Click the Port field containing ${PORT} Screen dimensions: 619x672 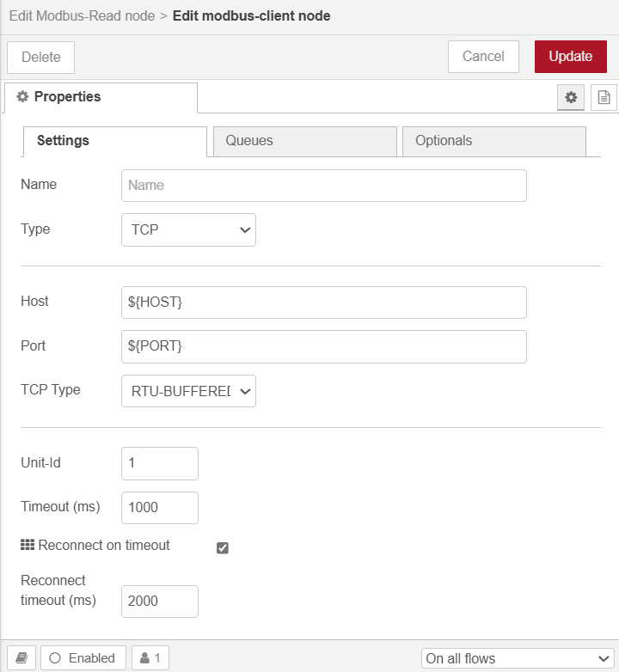click(x=323, y=346)
